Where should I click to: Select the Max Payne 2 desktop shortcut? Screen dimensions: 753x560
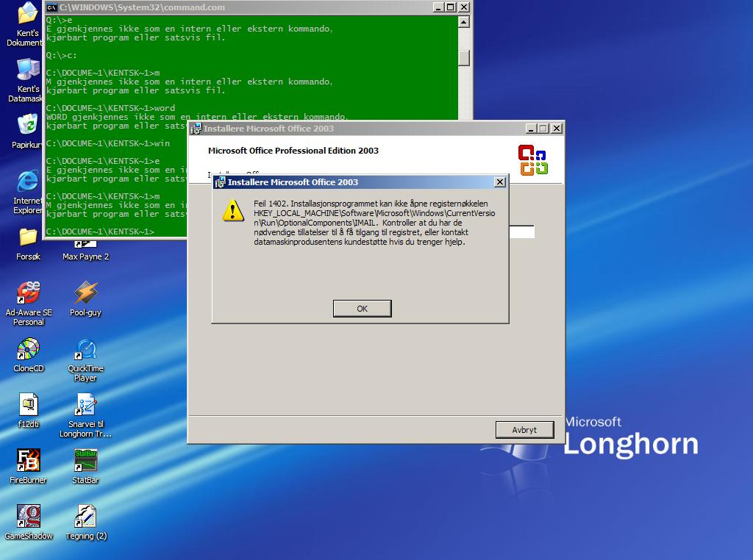pyautogui.click(x=85, y=251)
